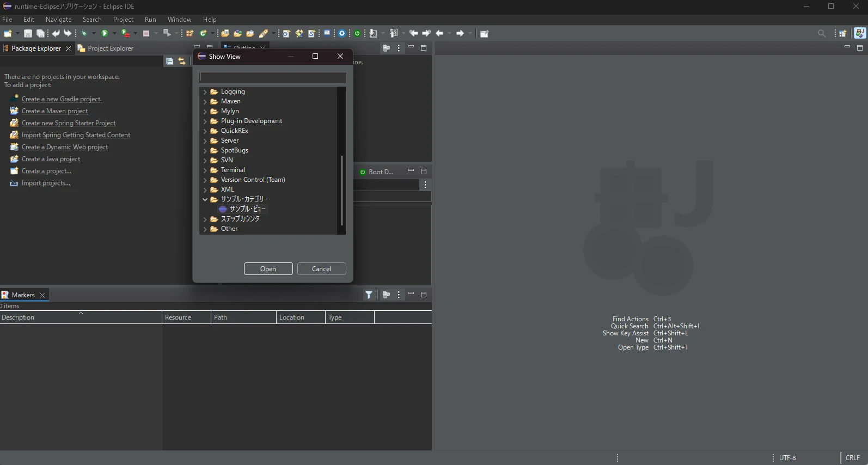
Task: Select the Package Explorer tab
Action: pos(36,48)
